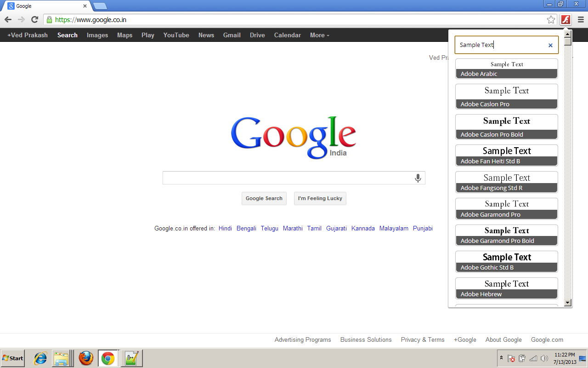
Task: Select the Adobe Fan Heiti Std B font
Action: [x=507, y=155]
